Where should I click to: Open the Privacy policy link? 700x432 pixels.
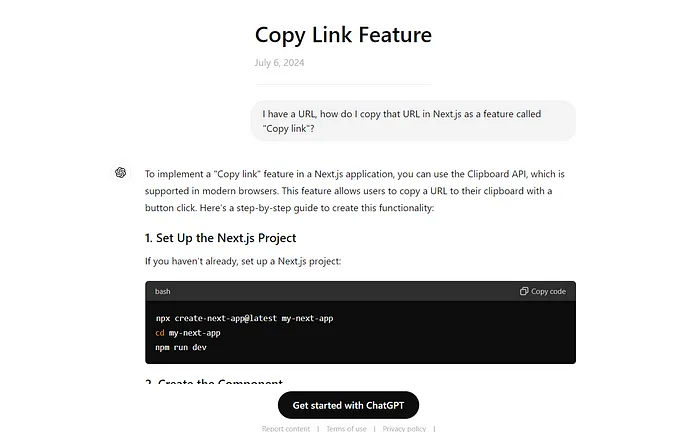(x=404, y=428)
